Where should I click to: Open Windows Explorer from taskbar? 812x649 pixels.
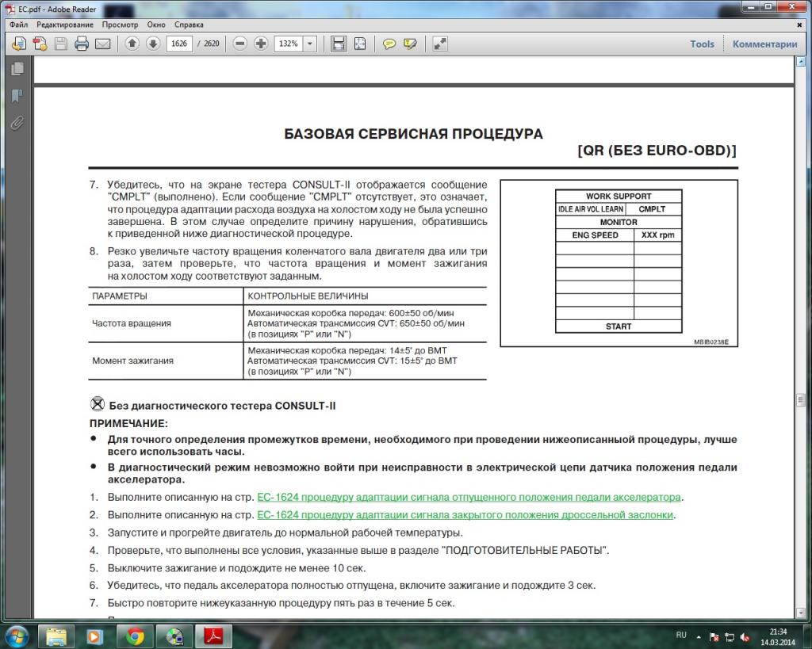click(x=56, y=636)
